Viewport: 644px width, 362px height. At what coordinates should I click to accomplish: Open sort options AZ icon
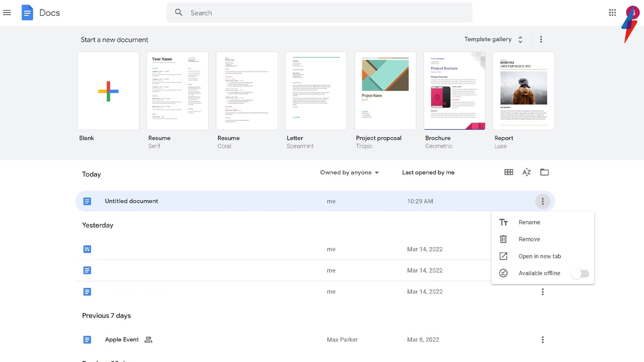[x=527, y=172]
